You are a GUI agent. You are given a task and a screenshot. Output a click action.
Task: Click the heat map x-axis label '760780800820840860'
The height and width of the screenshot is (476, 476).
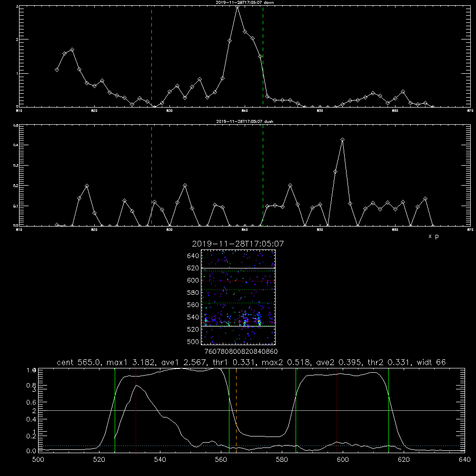pos(241,352)
